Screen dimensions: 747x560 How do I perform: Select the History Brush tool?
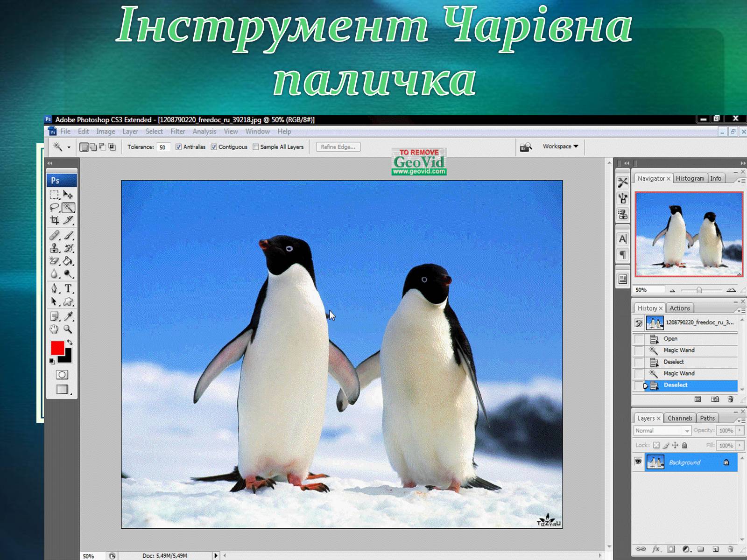68,248
